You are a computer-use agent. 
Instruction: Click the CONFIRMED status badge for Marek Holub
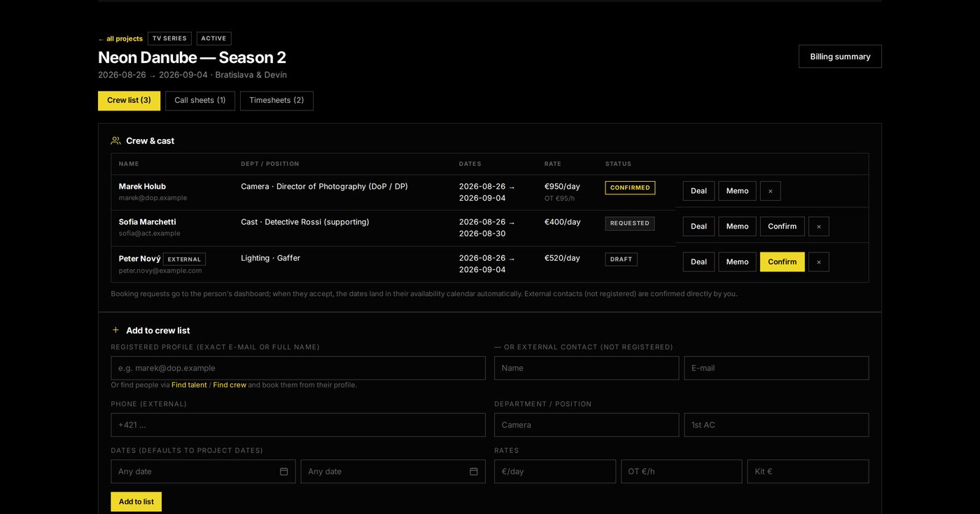pos(630,188)
